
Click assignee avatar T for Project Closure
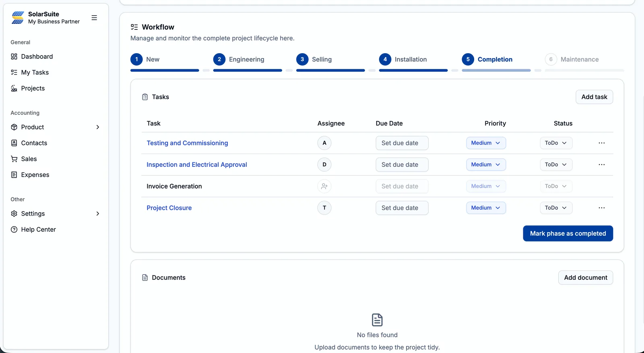click(324, 208)
